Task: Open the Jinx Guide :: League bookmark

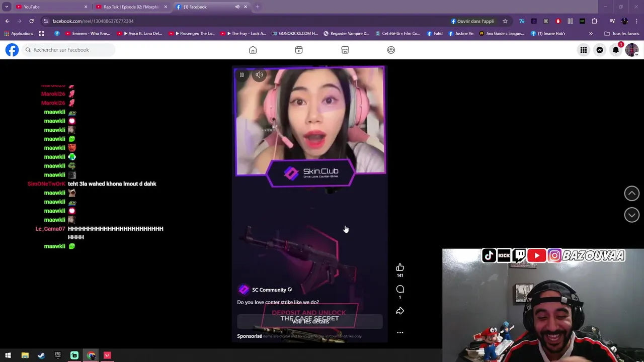Action: (x=502, y=34)
